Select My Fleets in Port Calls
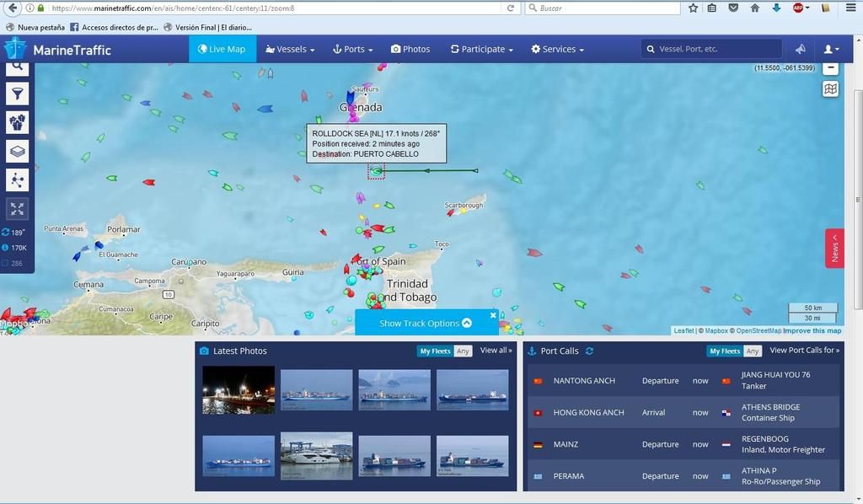The width and height of the screenshot is (863, 504). pyautogui.click(x=725, y=351)
